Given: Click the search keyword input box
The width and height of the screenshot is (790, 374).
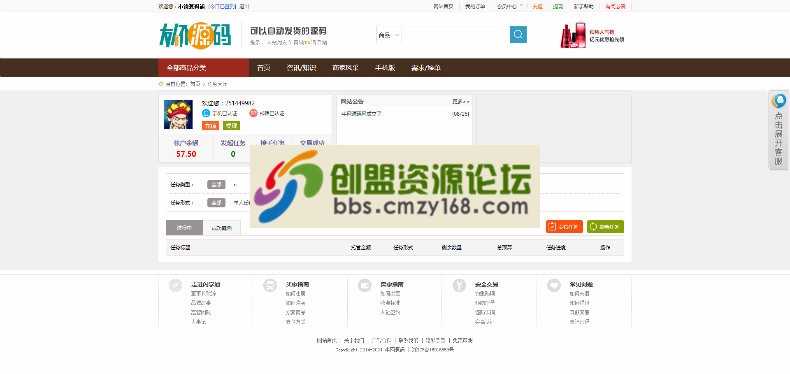Looking at the screenshot, I should [455, 35].
